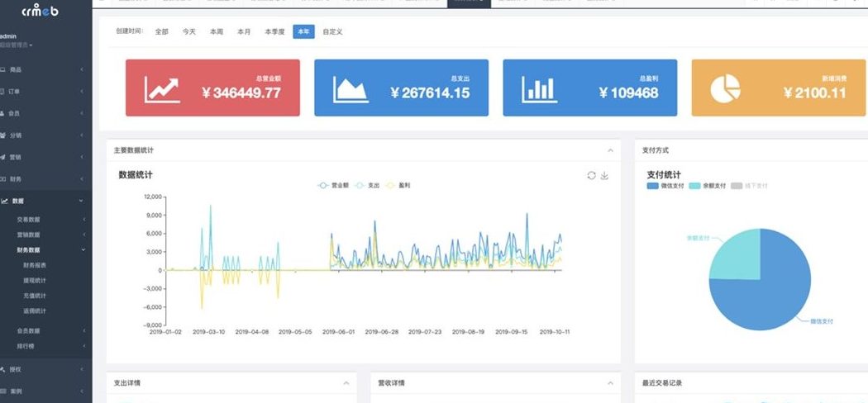This screenshot has width=868, height=403.
Task: Click the pie icon on 新增消费 card
Action: pos(725,89)
